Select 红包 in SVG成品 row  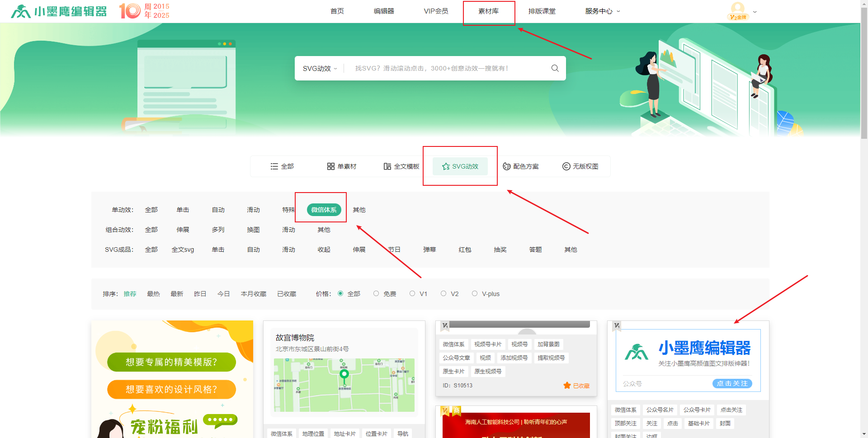coord(465,250)
